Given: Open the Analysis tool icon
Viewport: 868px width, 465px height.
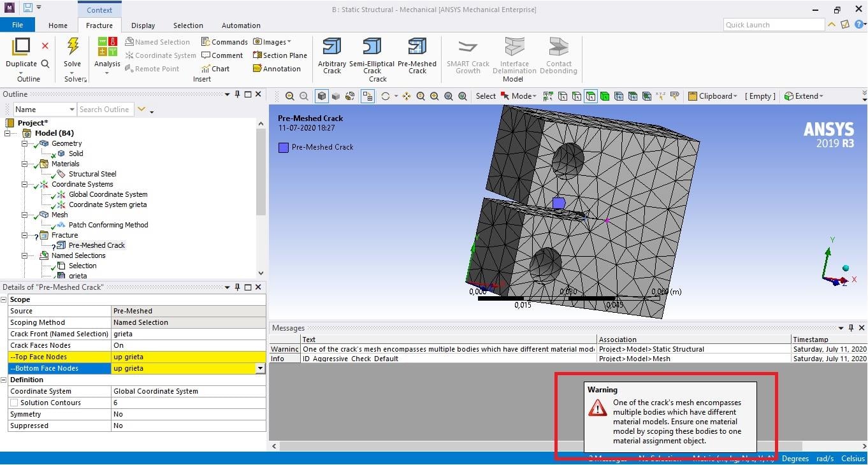Looking at the screenshot, I should tap(107, 47).
